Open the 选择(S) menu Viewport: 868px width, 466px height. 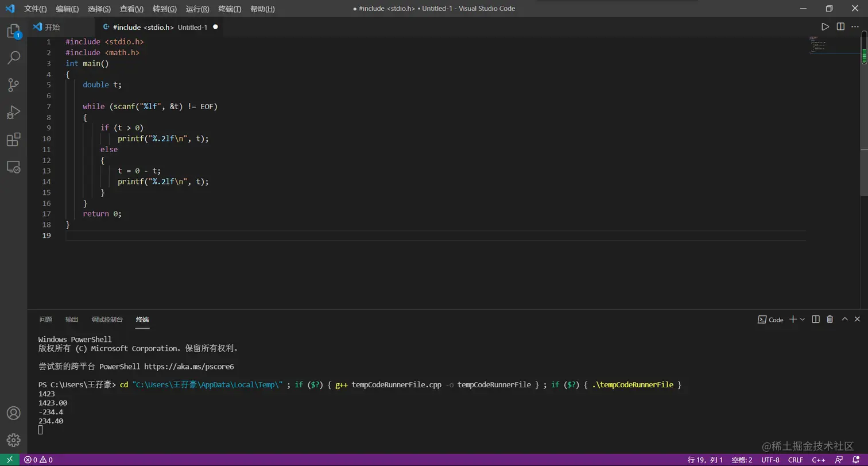99,9
